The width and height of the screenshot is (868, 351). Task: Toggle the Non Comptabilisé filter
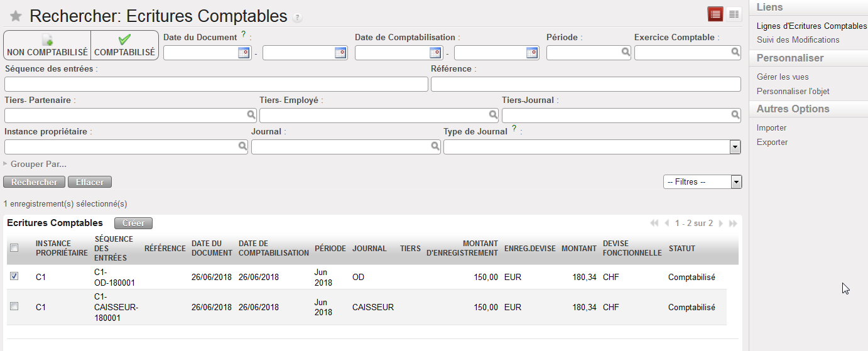coord(48,46)
